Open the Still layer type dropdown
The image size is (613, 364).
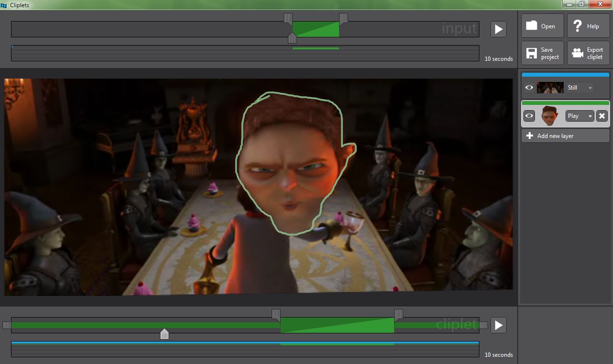[579, 88]
